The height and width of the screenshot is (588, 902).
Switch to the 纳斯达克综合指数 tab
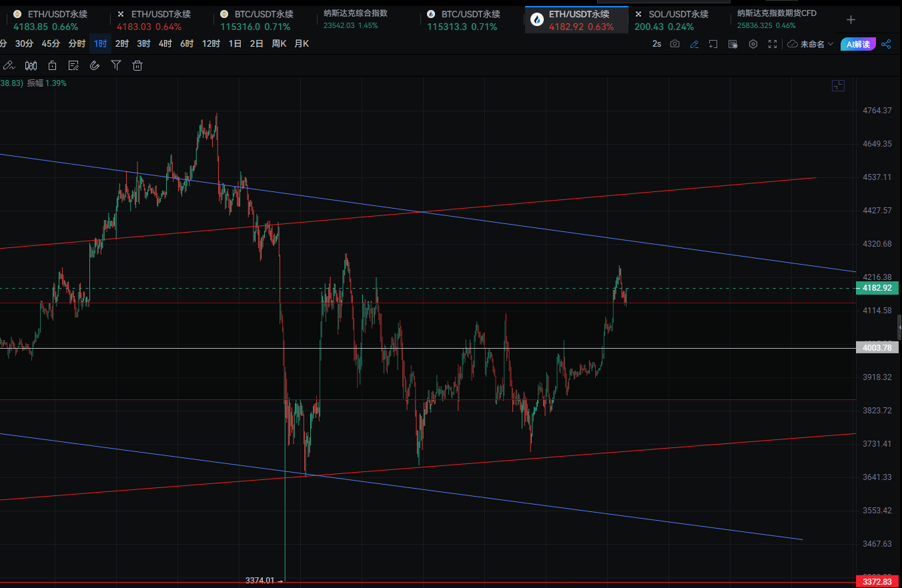pos(355,13)
